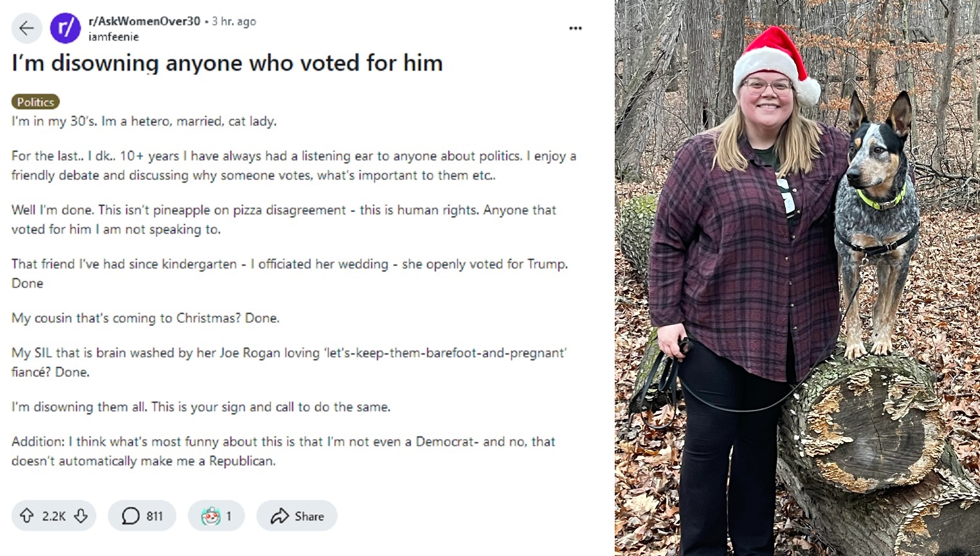Screen dimensions: 980x556
Task: Click the 2.2K vote count
Action: (54, 516)
